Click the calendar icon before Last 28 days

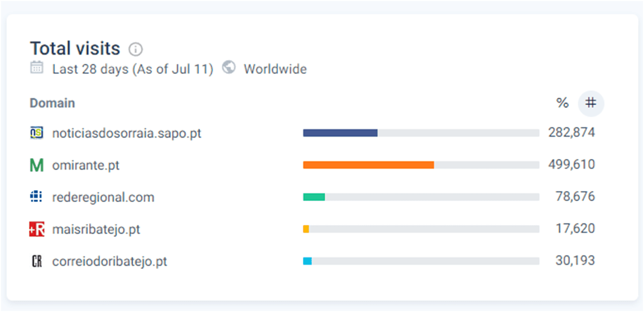(36, 67)
